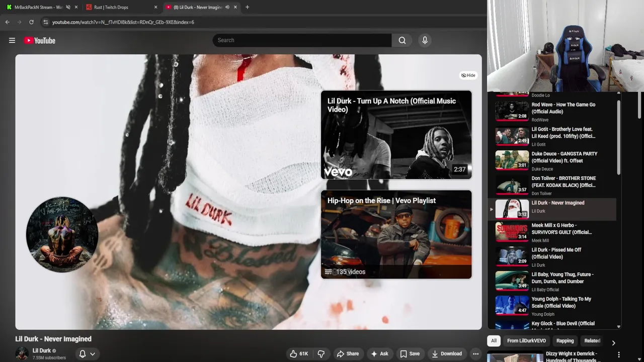Click the 7.55M subscribers text
This screenshot has width=644, height=362.
coord(49,358)
